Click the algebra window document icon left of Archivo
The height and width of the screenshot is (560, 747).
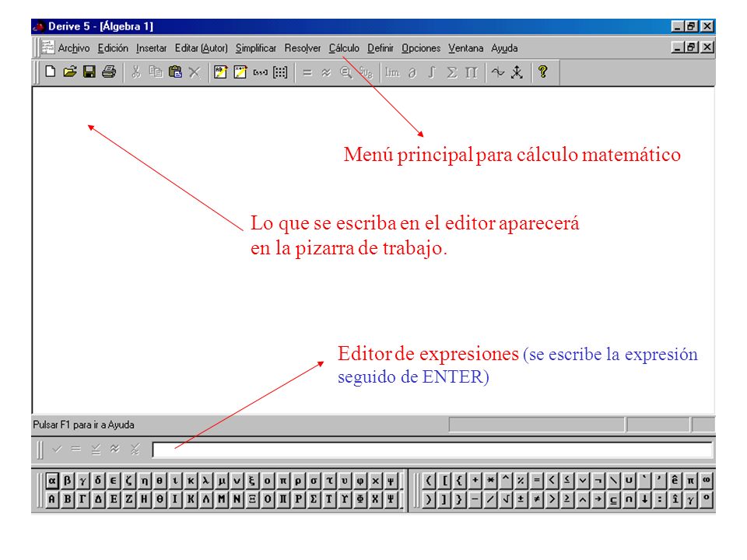point(47,47)
